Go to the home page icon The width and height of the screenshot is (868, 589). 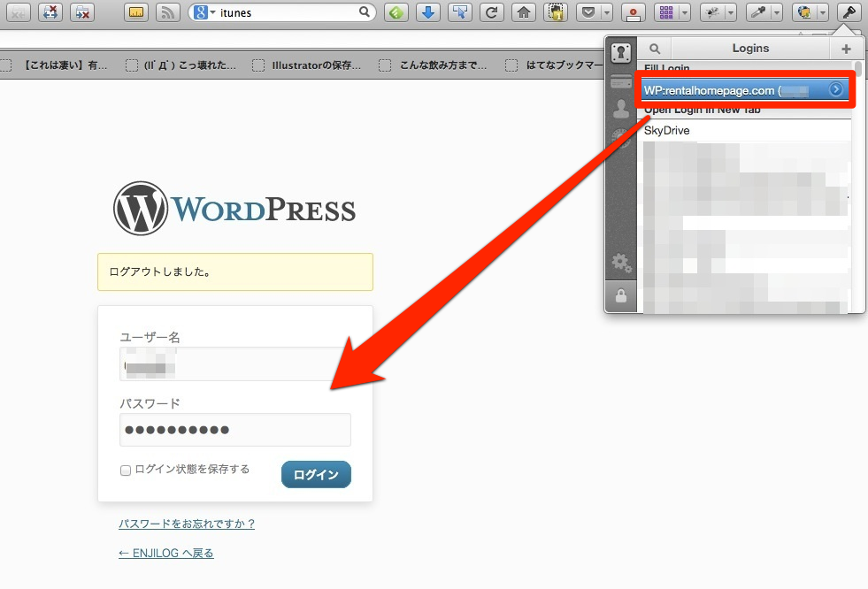tap(524, 12)
